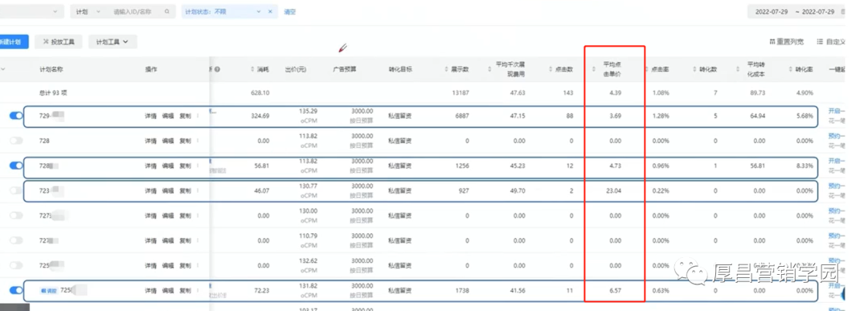Click the wrench icon on 投放工具 button
This screenshot has height=311, width=868.
pos(45,42)
